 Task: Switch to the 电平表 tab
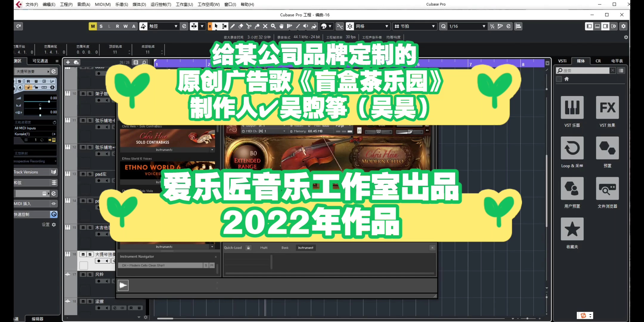coord(617,61)
